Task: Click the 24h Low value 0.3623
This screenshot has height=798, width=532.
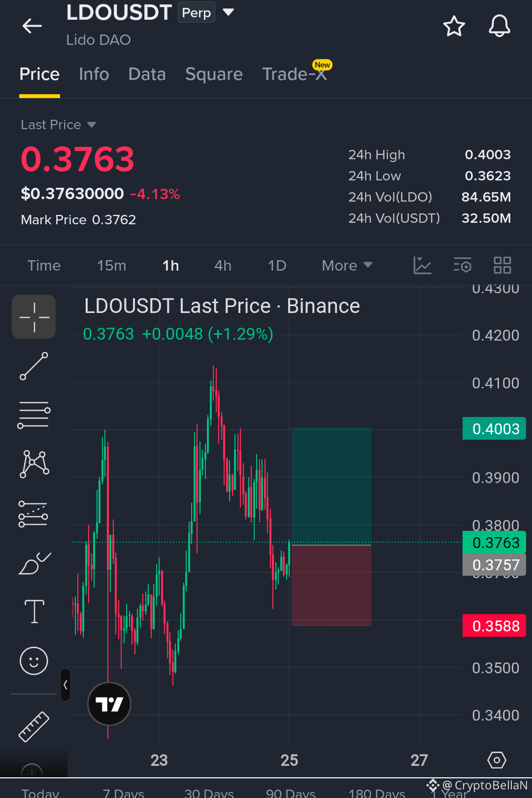Action: (x=488, y=176)
